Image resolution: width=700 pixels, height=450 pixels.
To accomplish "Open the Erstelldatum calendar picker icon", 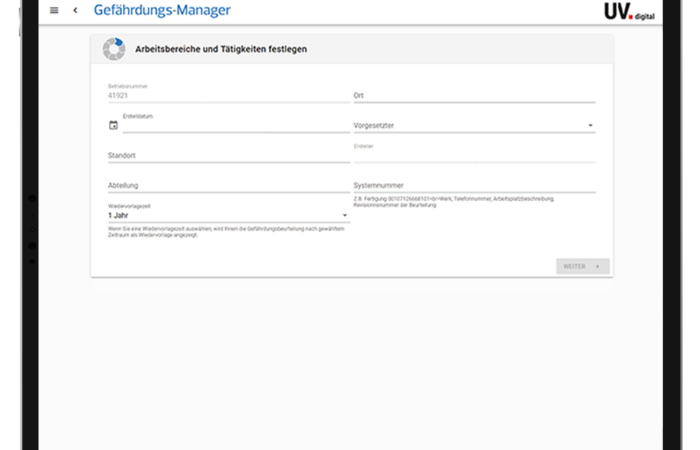I will (113, 125).
